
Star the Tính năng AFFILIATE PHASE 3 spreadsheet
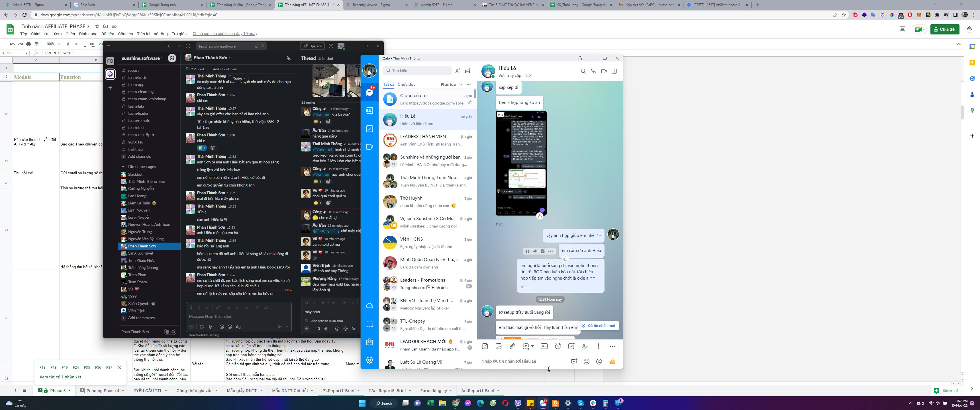pyautogui.click(x=97, y=26)
